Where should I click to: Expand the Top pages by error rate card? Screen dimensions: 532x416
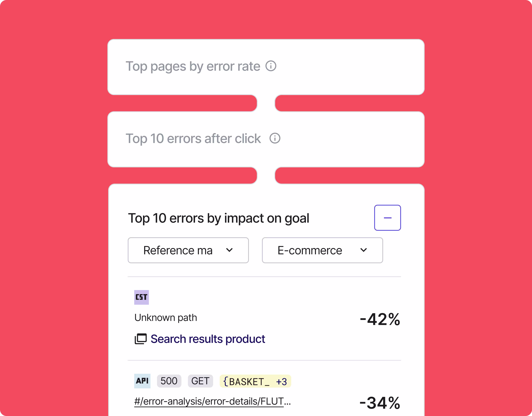266,67
